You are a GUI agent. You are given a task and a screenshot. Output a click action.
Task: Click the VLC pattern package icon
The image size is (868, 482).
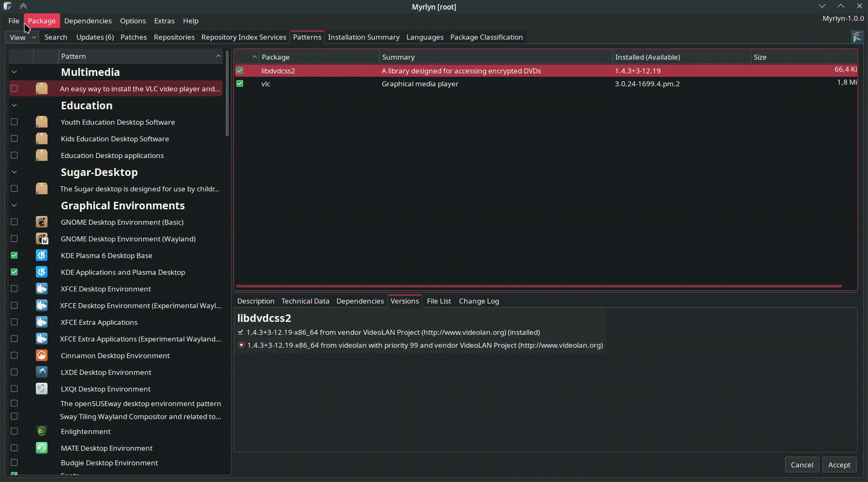pyautogui.click(x=42, y=88)
